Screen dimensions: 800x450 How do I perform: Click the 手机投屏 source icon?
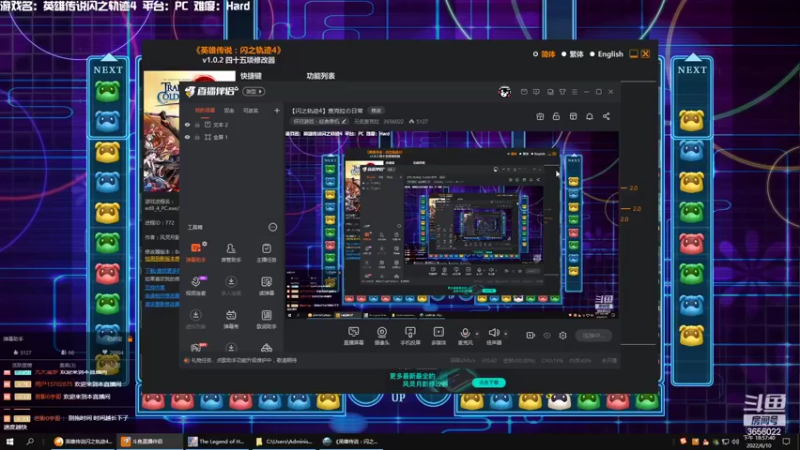click(410, 332)
